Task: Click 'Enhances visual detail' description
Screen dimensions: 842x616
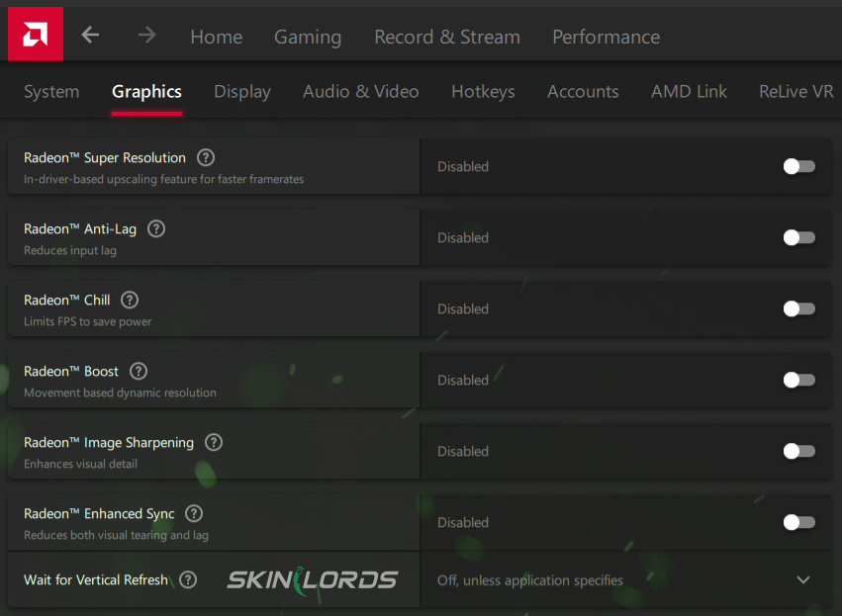Action: tap(80, 464)
